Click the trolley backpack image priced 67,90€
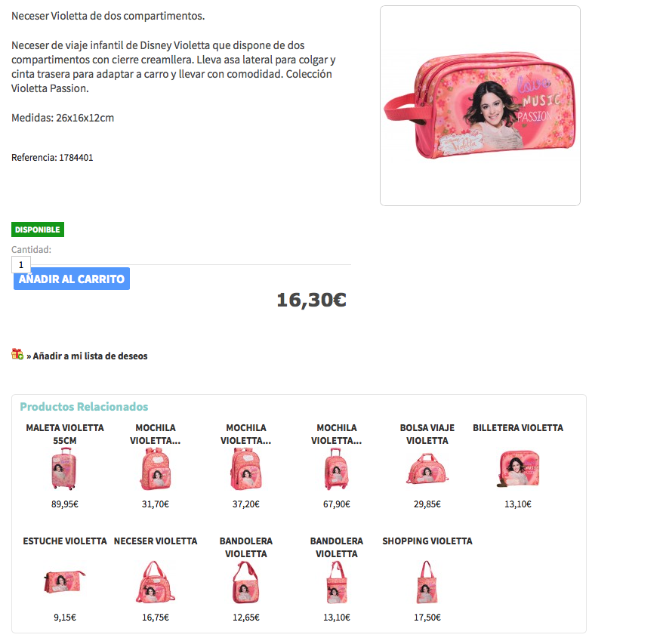 (x=337, y=469)
